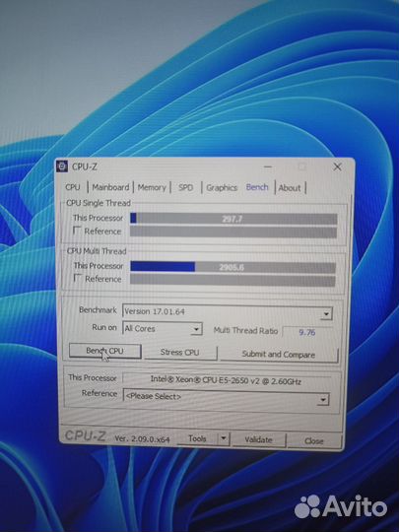
Task: Click the single thread This Processor score bar
Action: [233, 219]
